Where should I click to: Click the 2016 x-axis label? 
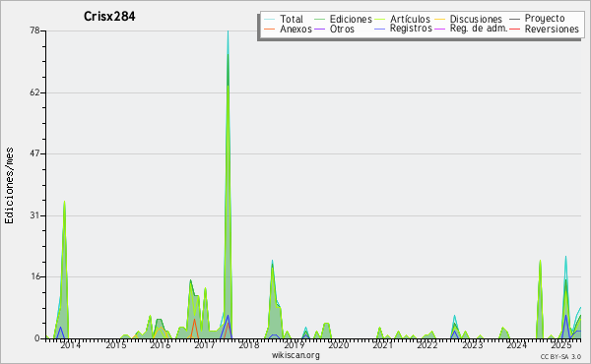161,344
